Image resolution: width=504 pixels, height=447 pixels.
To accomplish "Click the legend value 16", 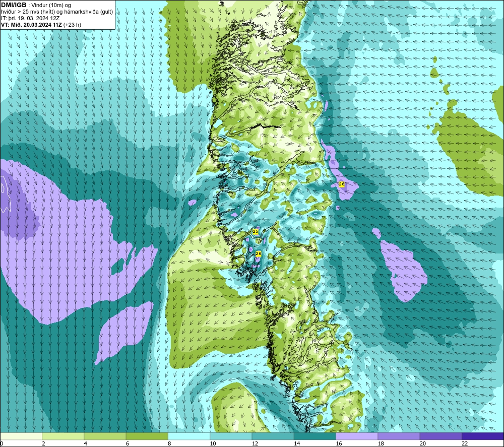I will pos(339,443).
